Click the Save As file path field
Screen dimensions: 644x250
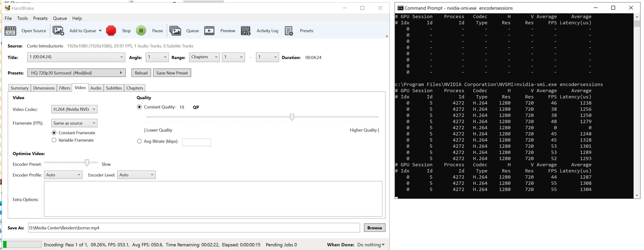pos(194,228)
